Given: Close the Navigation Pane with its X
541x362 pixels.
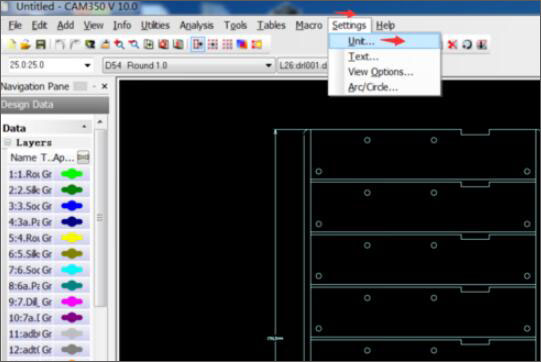Looking at the screenshot, I should [105, 86].
